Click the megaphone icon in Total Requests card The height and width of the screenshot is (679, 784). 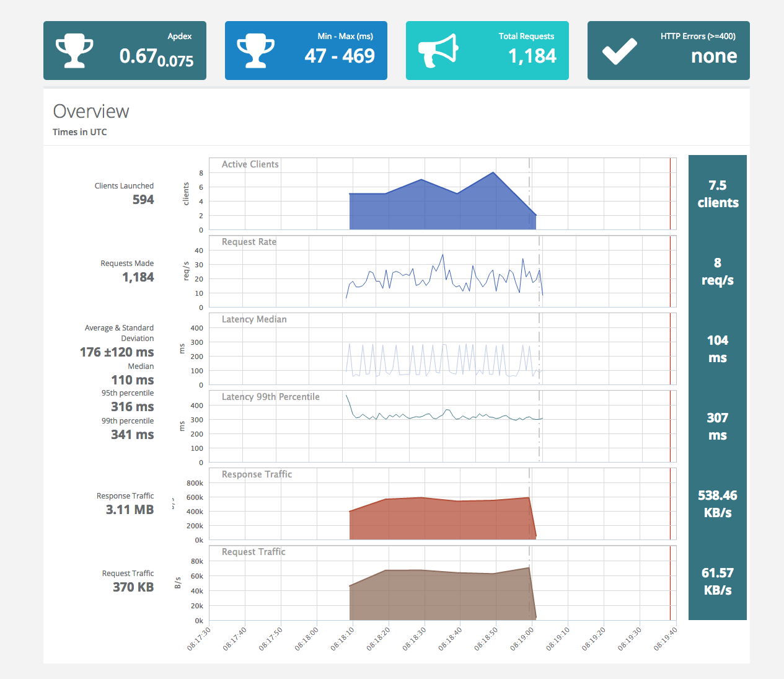438,51
